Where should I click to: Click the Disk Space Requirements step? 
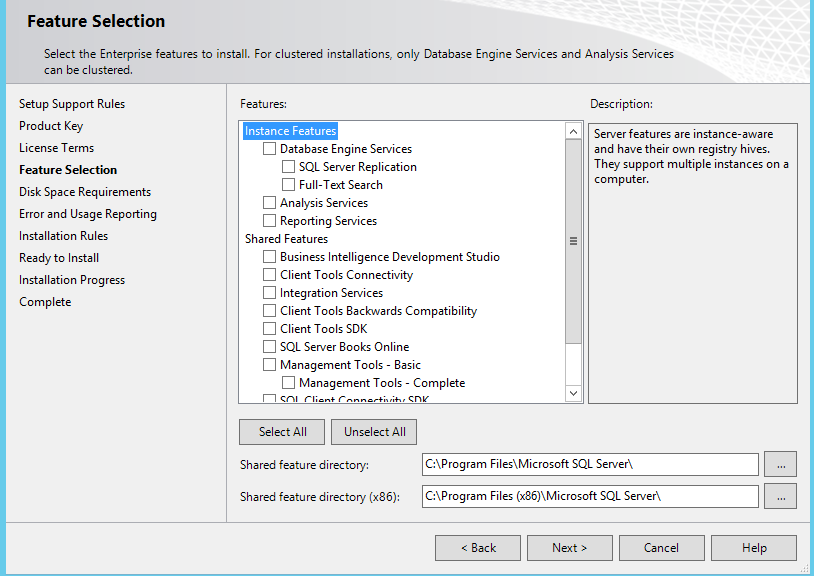pyautogui.click(x=85, y=192)
